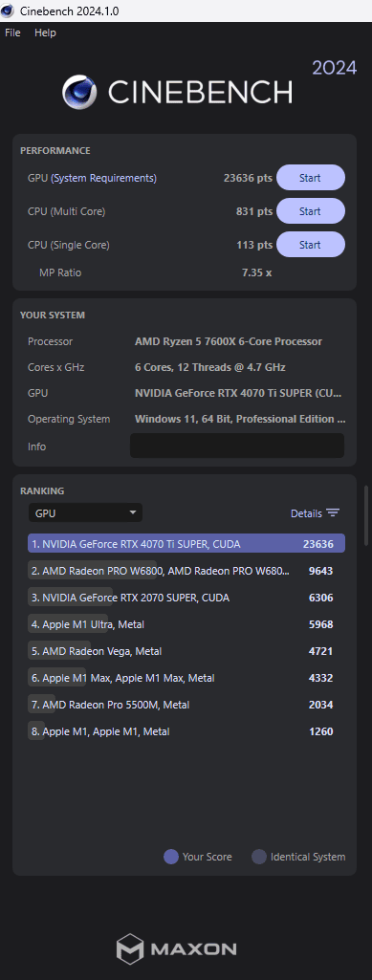This screenshot has width=372, height=980.
Task: Click the MP Ratio 7.35 x value
Action: click(x=257, y=272)
